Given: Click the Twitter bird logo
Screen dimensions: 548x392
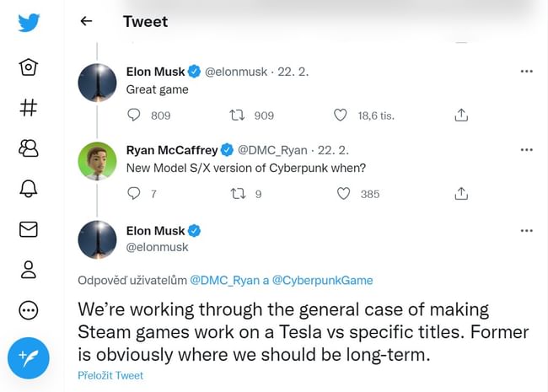Looking at the screenshot, I should 29,22.
